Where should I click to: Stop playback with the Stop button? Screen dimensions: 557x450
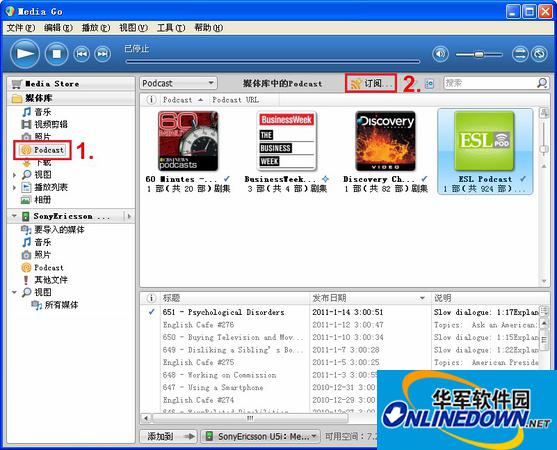tap(56, 54)
